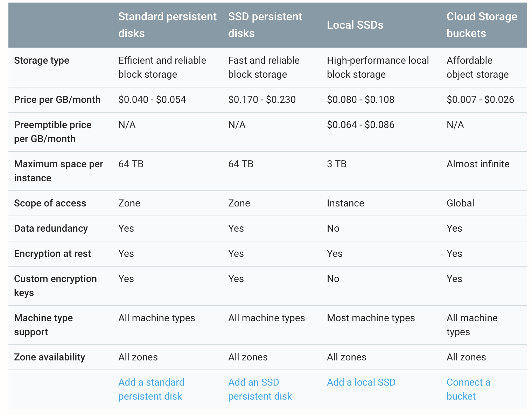Image resolution: width=532 pixels, height=415 pixels.
Task: Select the Storage type row label
Action: point(42,61)
